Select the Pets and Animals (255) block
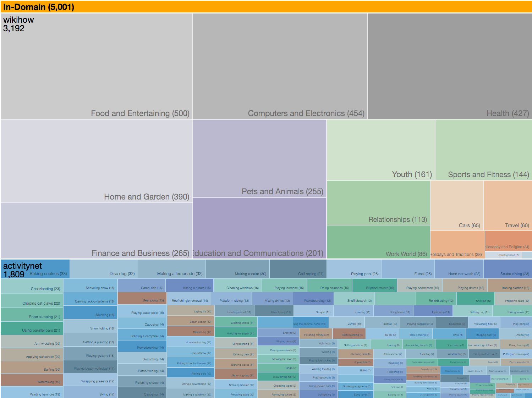Image resolution: width=532 pixels, height=398 pixels. (x=259, y=159)
